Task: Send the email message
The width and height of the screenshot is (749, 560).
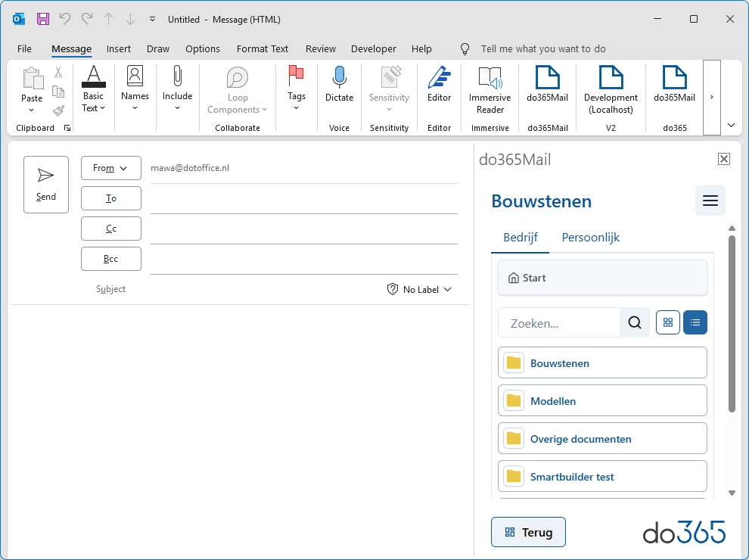Action: click(x=46, y=185)
